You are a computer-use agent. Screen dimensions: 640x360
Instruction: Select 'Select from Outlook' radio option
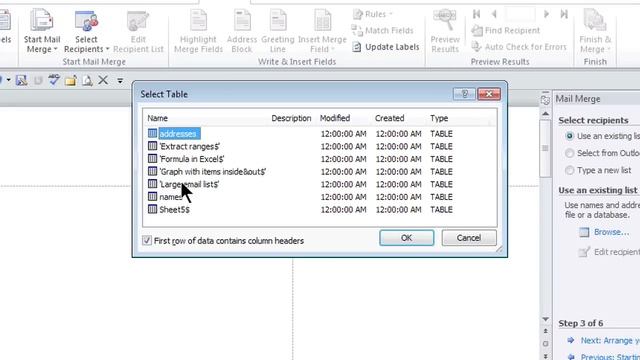(x=569, y=153)
